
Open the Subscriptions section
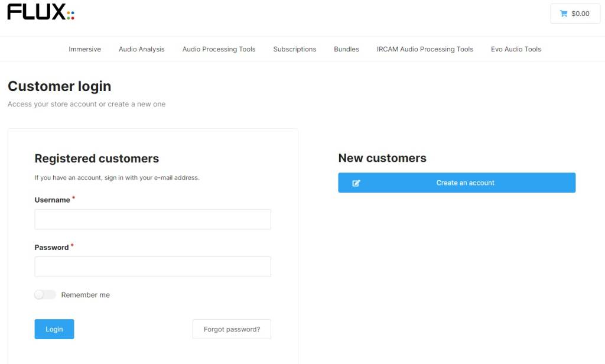294,49
